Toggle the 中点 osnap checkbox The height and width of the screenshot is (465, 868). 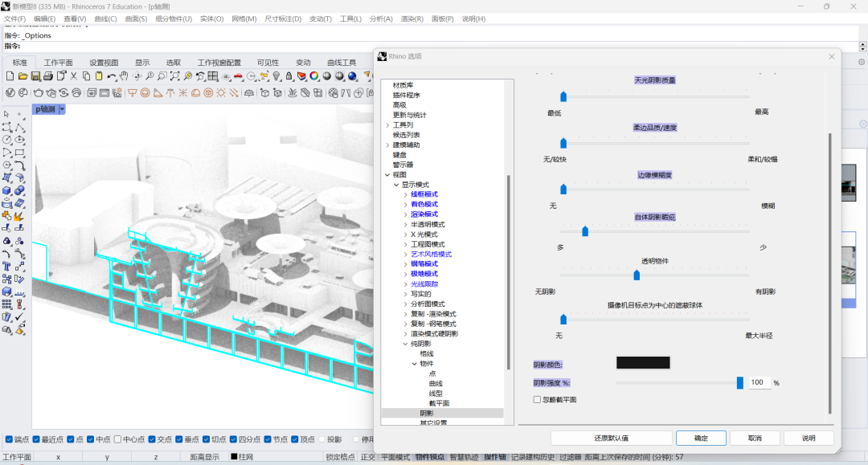pos(90,439)
